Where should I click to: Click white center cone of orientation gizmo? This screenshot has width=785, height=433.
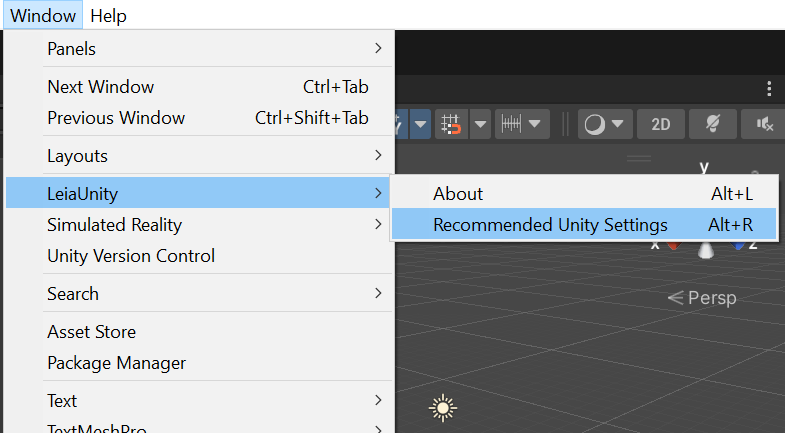click(706, 249)
